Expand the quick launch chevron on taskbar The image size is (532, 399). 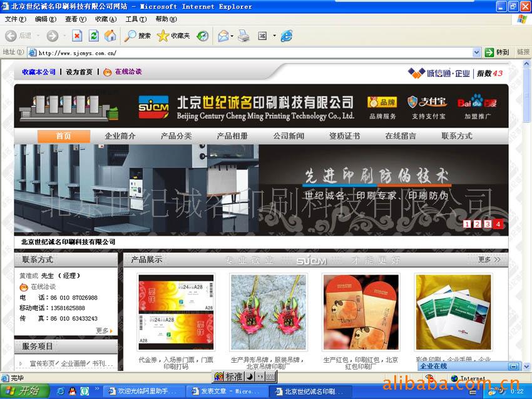pos(96,388)
